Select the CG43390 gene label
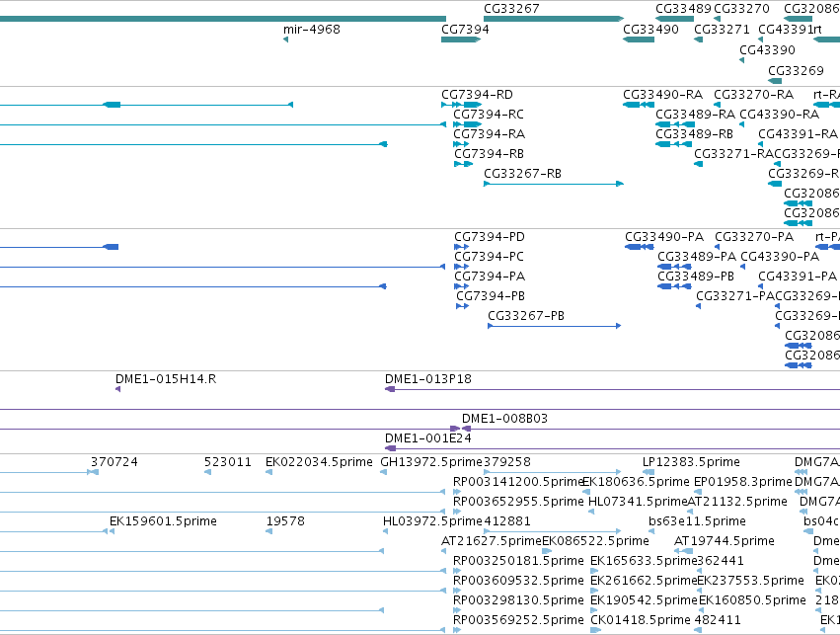 (767, 49)
